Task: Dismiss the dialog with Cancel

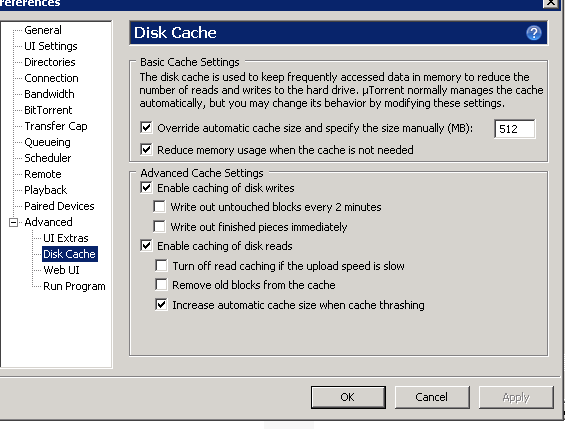Action: click(x=432, y=397)
